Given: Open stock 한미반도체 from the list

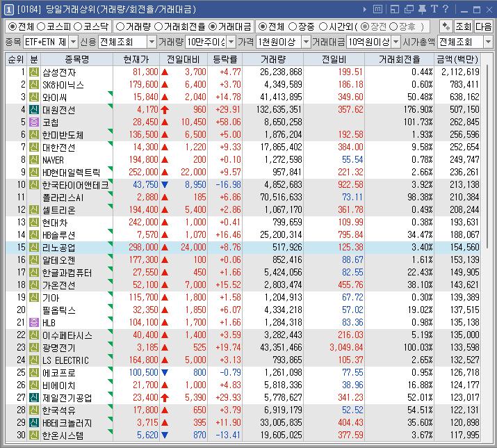Looking at the screenshot, I should [63, 135].
